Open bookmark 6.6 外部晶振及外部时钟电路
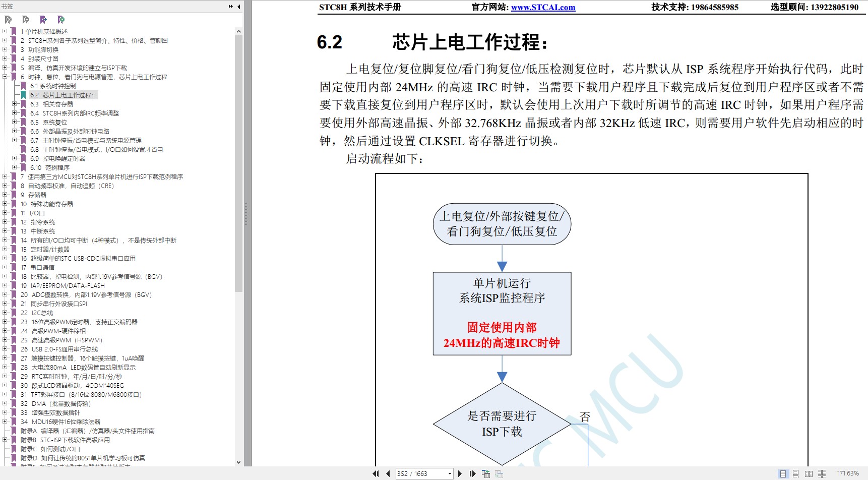Image resolution: width=868 pixels, height=480 pixels. pyautogui.click(x=70, y=131)
